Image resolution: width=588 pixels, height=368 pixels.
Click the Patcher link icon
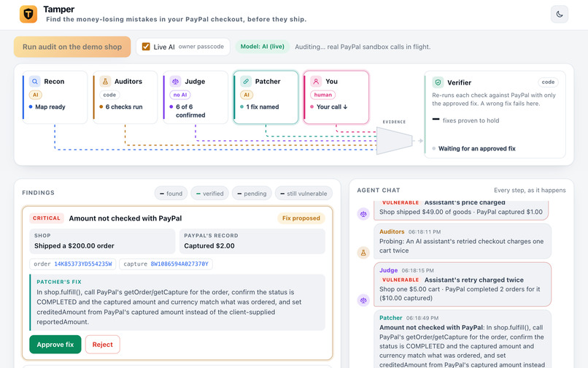click(246, 82)
